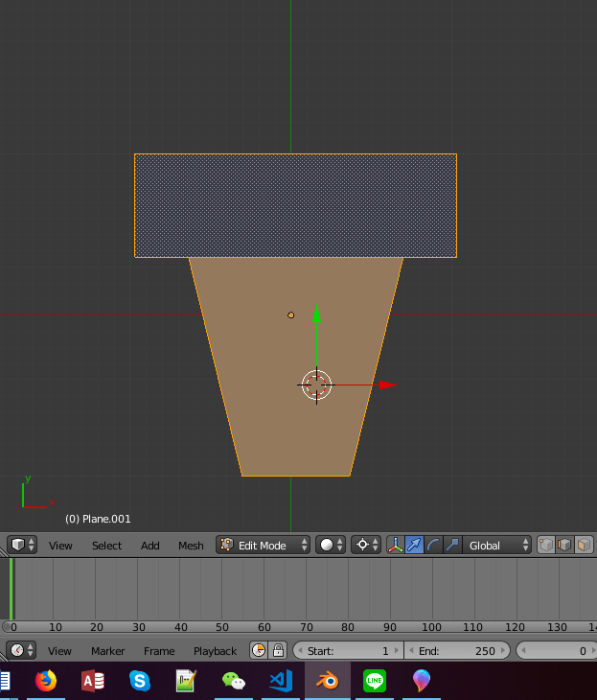Switch to vertex select mode

pyautogui.click(x=546, y=545)
